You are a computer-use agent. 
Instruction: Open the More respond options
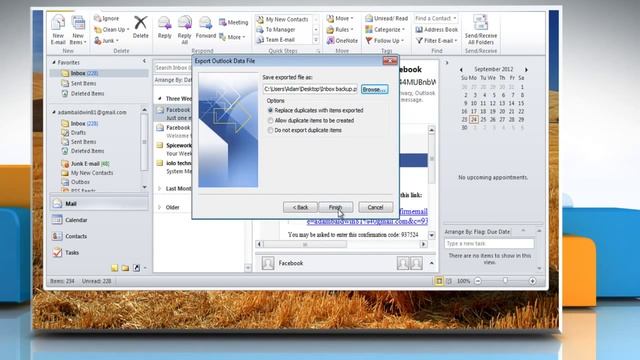tap(233, 37)
